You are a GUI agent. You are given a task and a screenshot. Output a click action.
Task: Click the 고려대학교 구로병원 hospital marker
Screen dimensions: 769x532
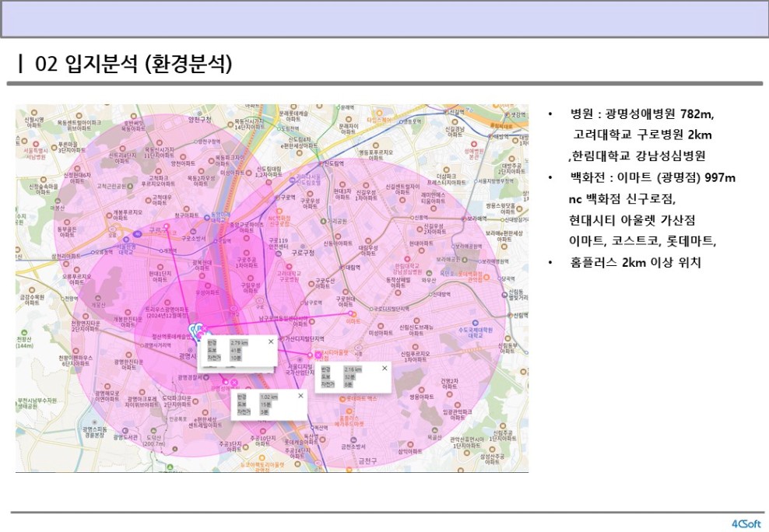pyautogui.click(x=291, y=266)
